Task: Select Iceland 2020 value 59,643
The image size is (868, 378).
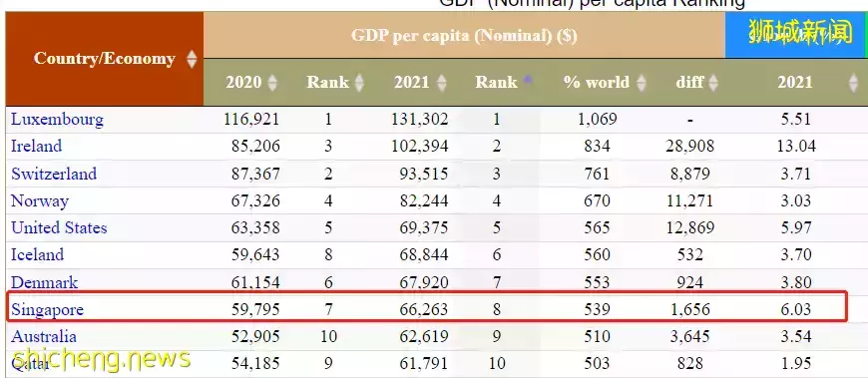Action: click(x=255, y=254)
